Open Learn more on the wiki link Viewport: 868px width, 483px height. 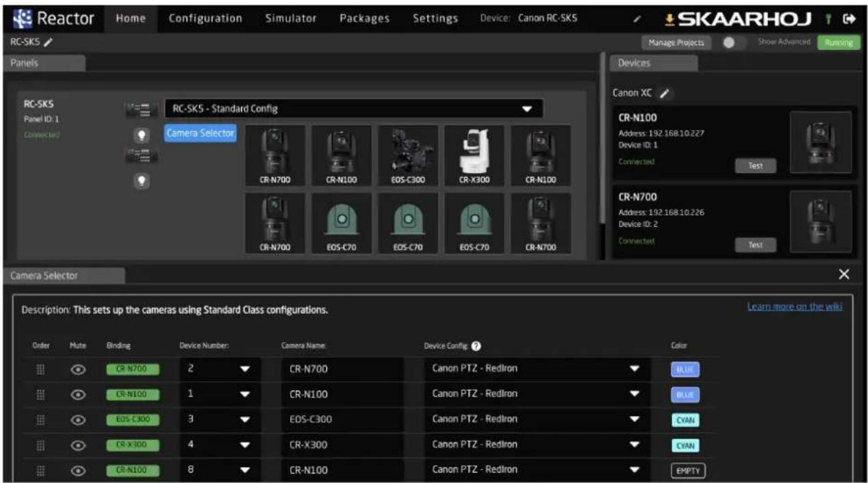click(795, 306)
